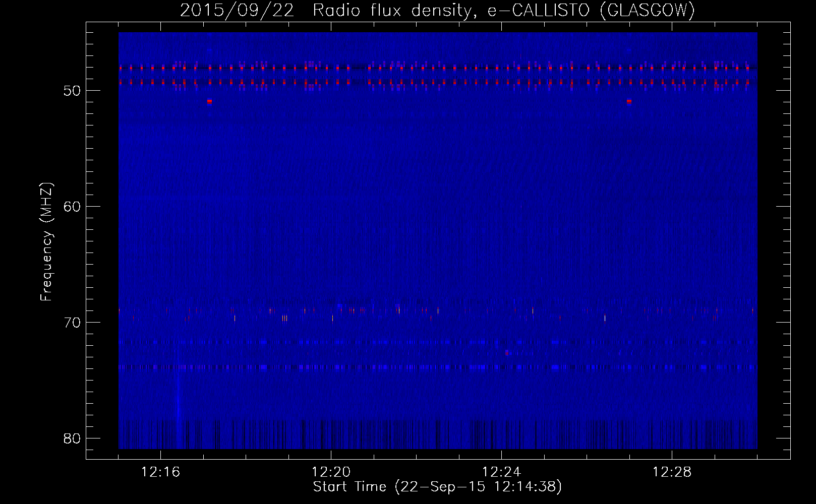Click the plot title "Radio flux density, e-CALLISTO (GLASGOW)"
Screen dimensions: 816x504
[504, 10]
